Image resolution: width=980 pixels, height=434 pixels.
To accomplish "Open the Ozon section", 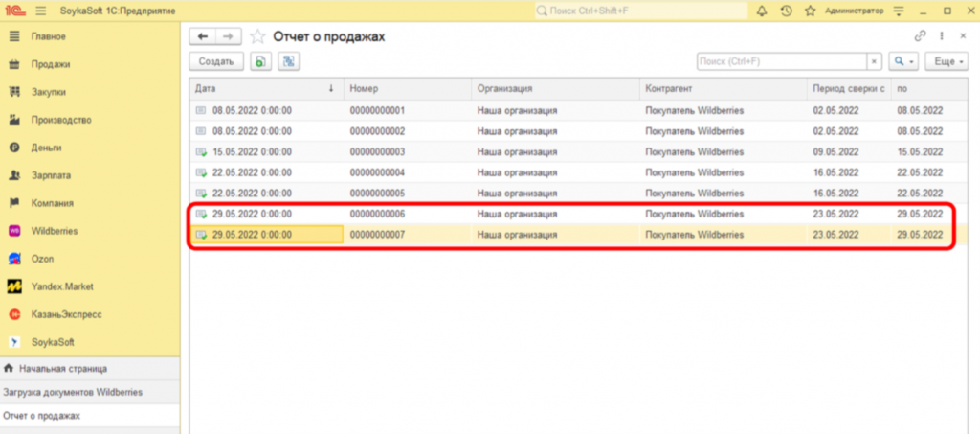I will pyautogui.click(x=42, y=259).
